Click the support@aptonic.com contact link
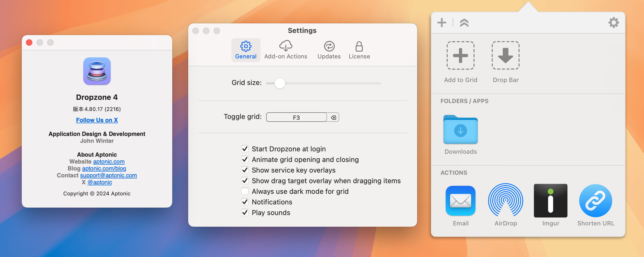The image size is (644, 257). (108, 175)
